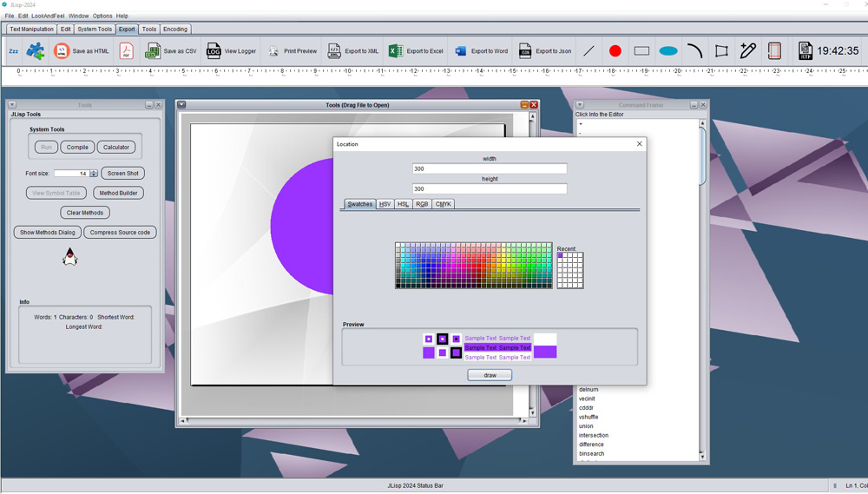Image resolution: width=868 pixels, height=494 pixels.
Task: Switch to the HSV color tab
Action: click(385, 204)
